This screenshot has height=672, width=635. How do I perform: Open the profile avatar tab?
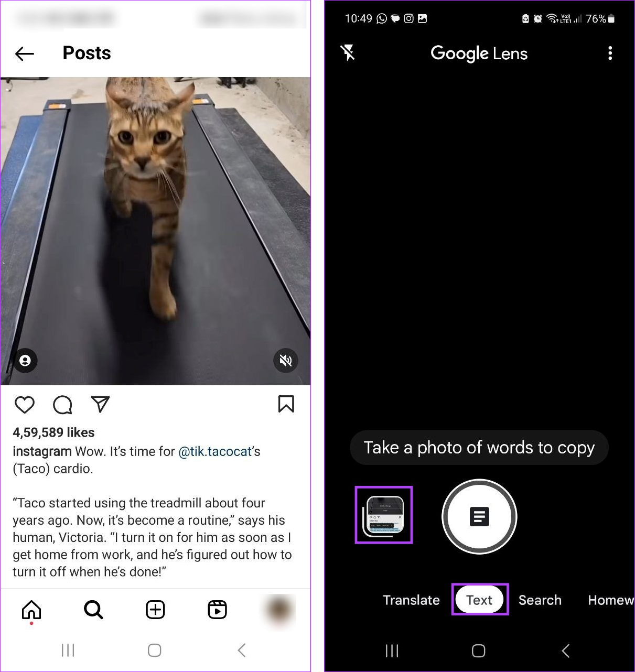coord(279,610)
